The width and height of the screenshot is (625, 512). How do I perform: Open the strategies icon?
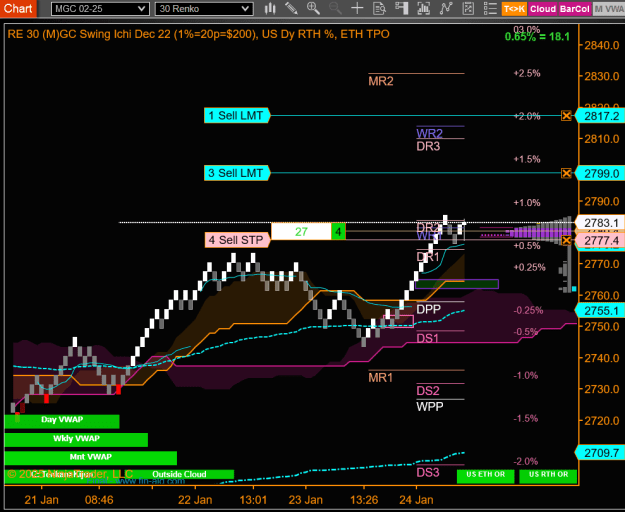tap(468, 8)
